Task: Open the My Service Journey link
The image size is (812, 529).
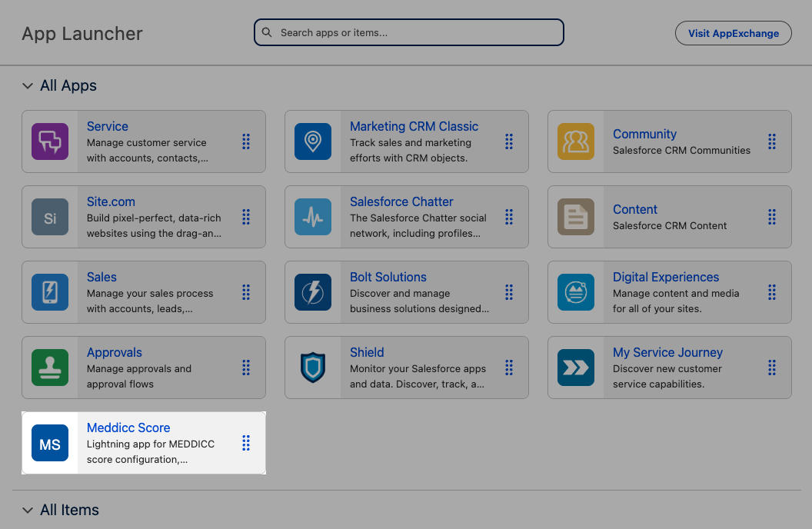Action: (x=667, y=352)
